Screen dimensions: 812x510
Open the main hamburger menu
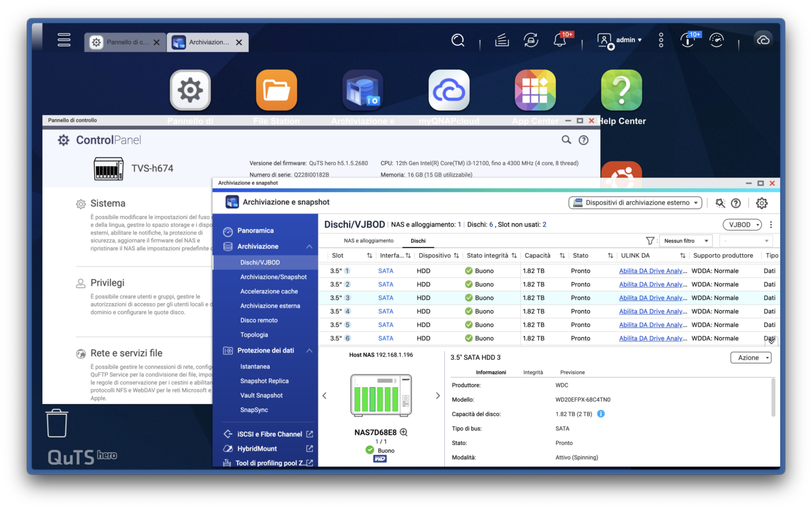click(x=64, y=40)
